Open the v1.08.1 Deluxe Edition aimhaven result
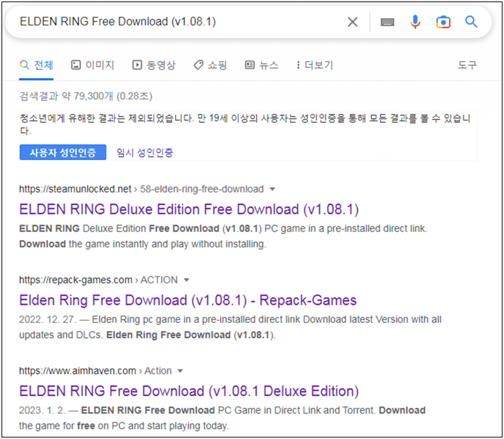Image resolution: width=504 pixels, height=439 pixels. point(189,391)
